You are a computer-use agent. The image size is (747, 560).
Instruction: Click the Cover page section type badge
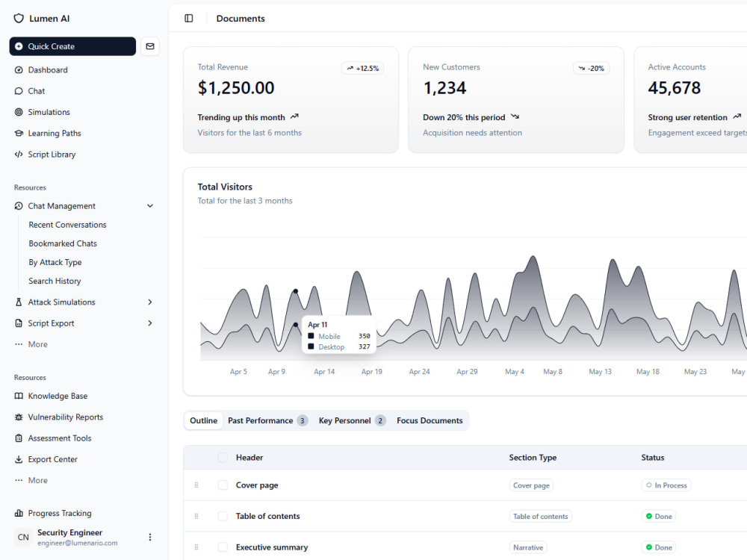531,485
